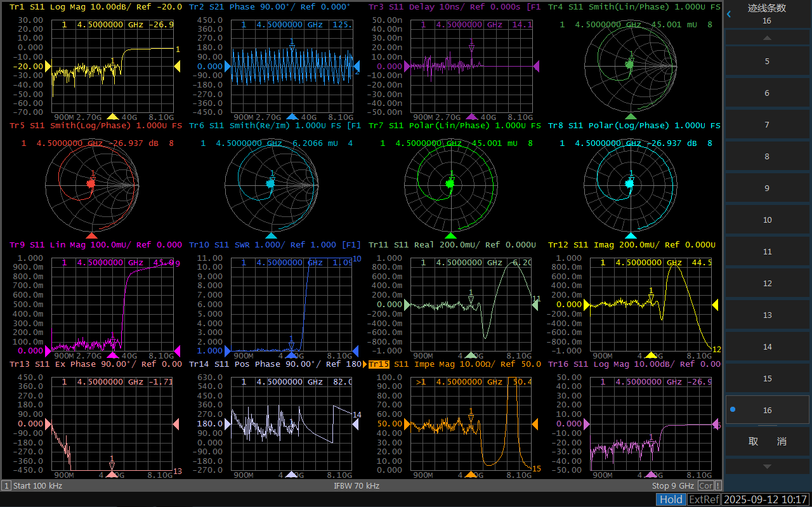The image size is (812, 507).
Task: Click the Cor correction status indicator
Action: tap(705, 486)
